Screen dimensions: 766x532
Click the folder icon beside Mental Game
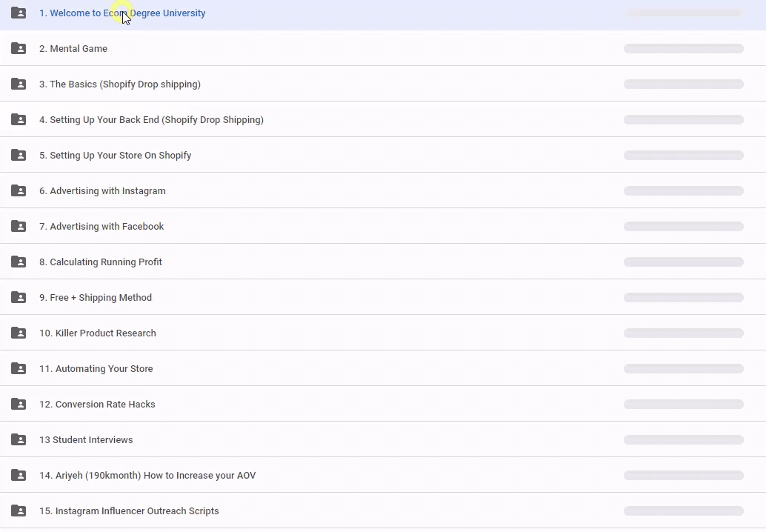(19, 49)
